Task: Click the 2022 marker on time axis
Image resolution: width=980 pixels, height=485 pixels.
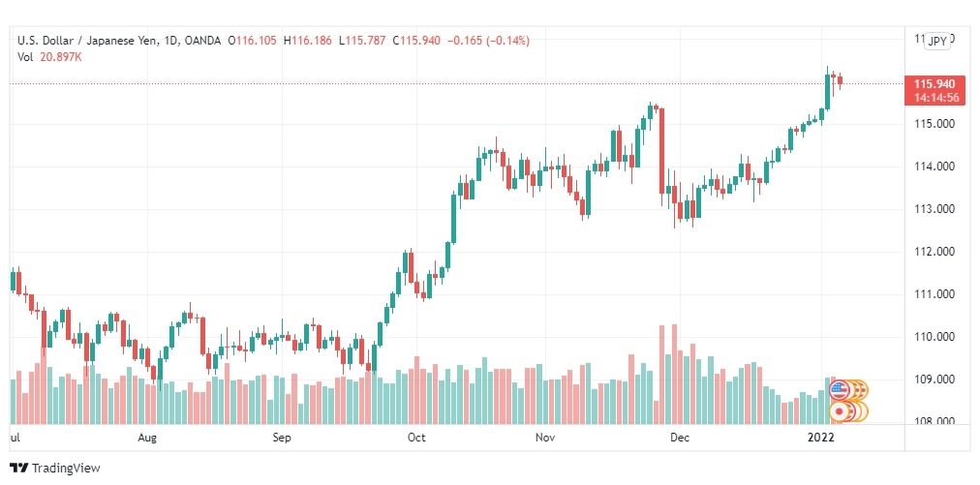Action: pos(821,438)
